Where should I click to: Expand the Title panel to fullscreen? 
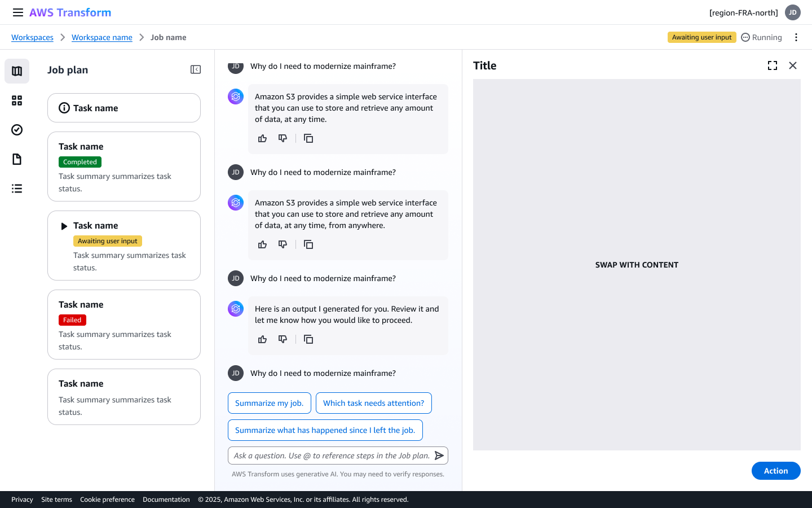coord(773,65)
